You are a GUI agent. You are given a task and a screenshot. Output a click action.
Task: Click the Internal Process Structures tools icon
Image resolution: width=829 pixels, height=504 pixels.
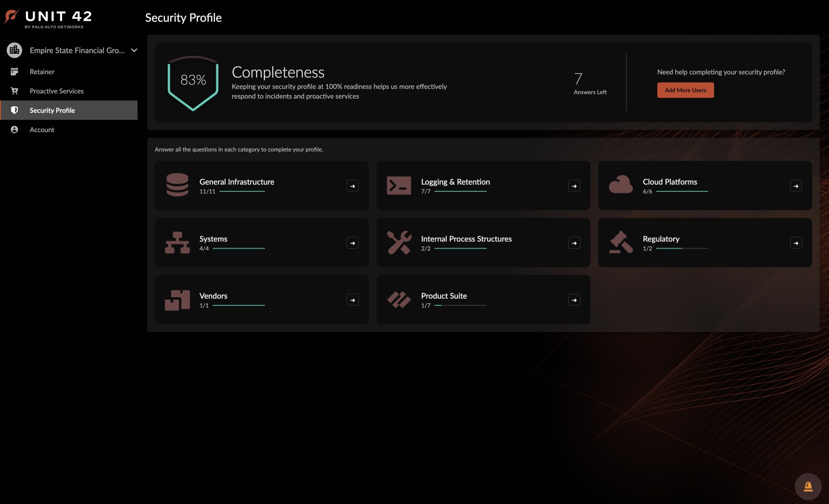click(399, 242)
